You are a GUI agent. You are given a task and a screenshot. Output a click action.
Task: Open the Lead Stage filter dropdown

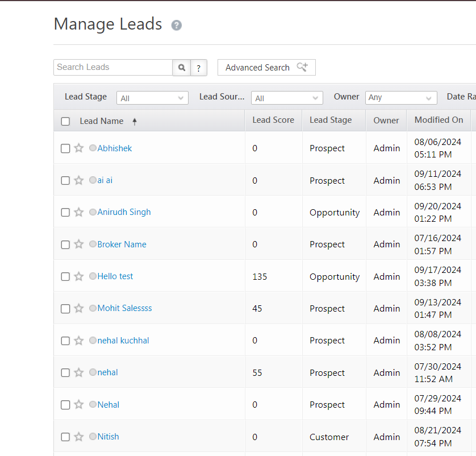[x=152, y=98]
